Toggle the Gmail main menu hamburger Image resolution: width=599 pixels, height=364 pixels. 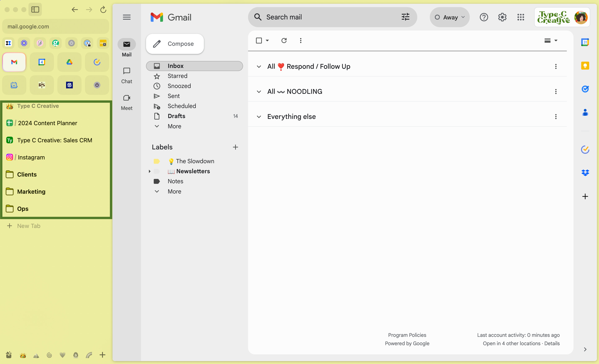click(127, 17)
